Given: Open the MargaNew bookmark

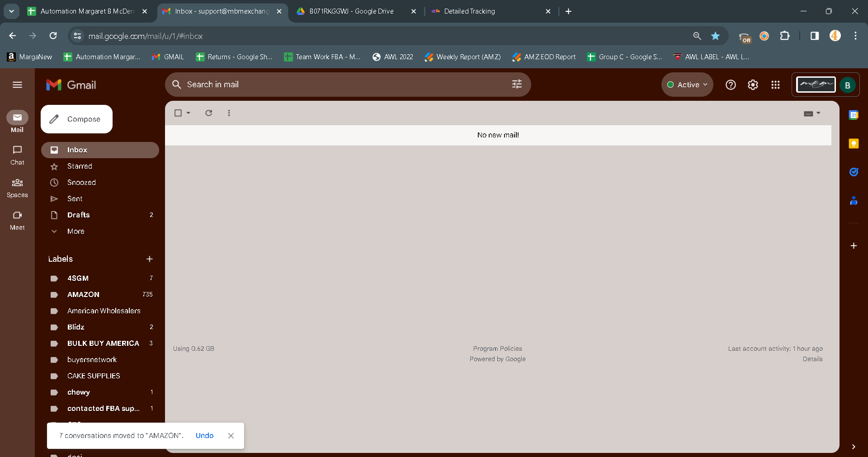Looking at the screenshot, I should 30,57.
